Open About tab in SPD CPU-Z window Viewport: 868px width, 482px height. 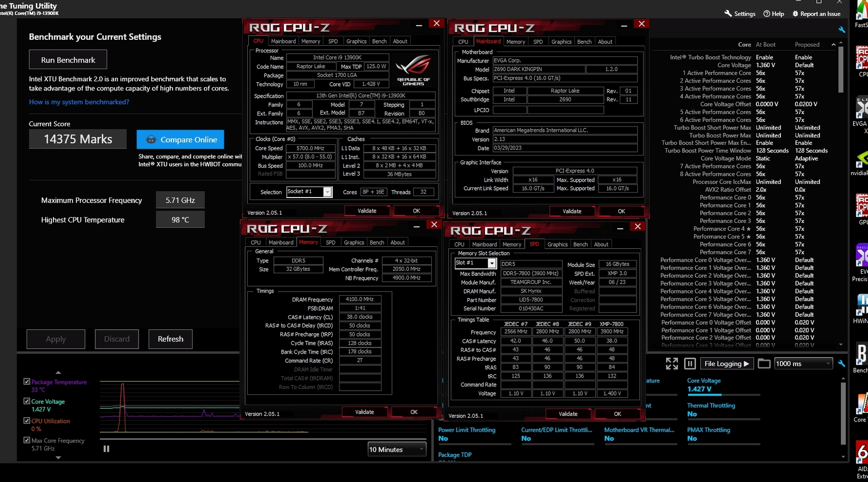pos(601,244)
